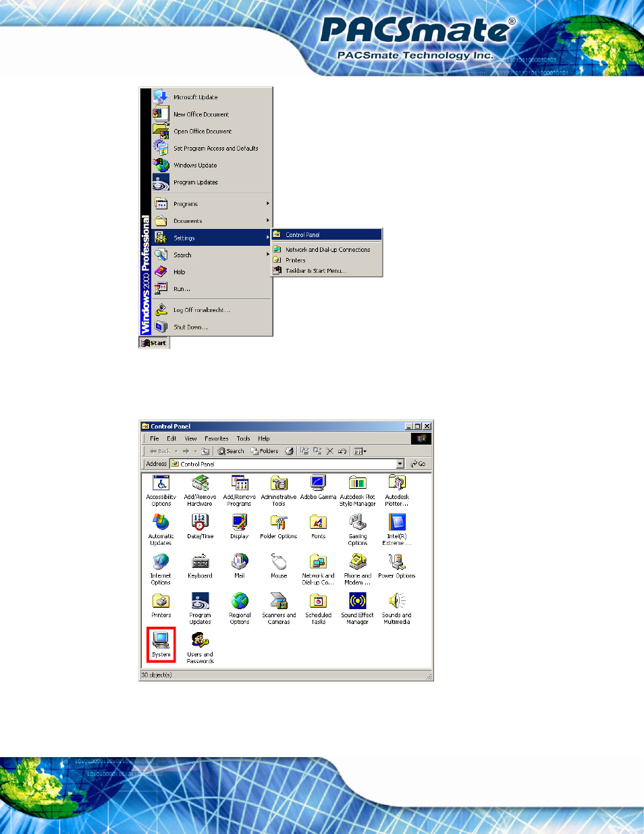Click the Undo toolbar icon
644x834 pixels.
[x=342, y=451]
